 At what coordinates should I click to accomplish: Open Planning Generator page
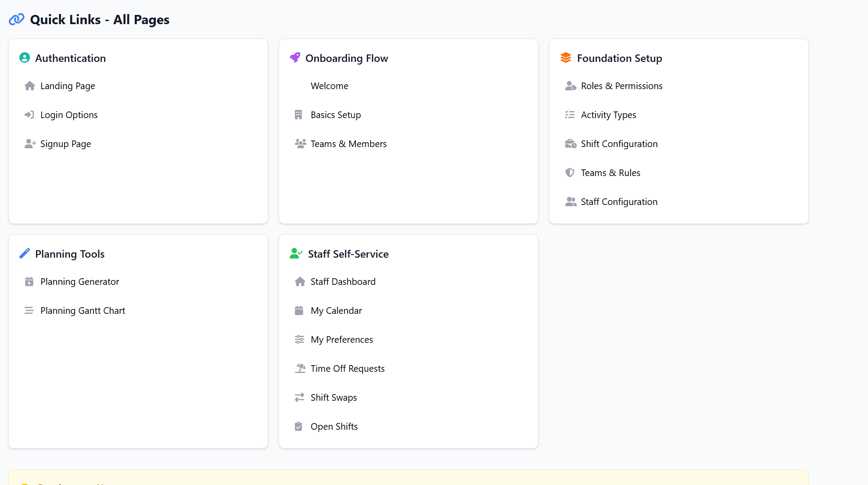pos(79,282)
